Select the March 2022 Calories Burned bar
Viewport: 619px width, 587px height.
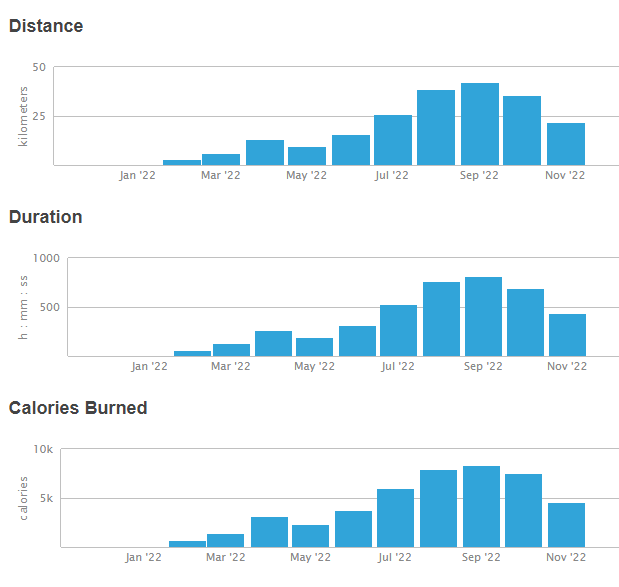pyautogui.click(x=225, y=541)
